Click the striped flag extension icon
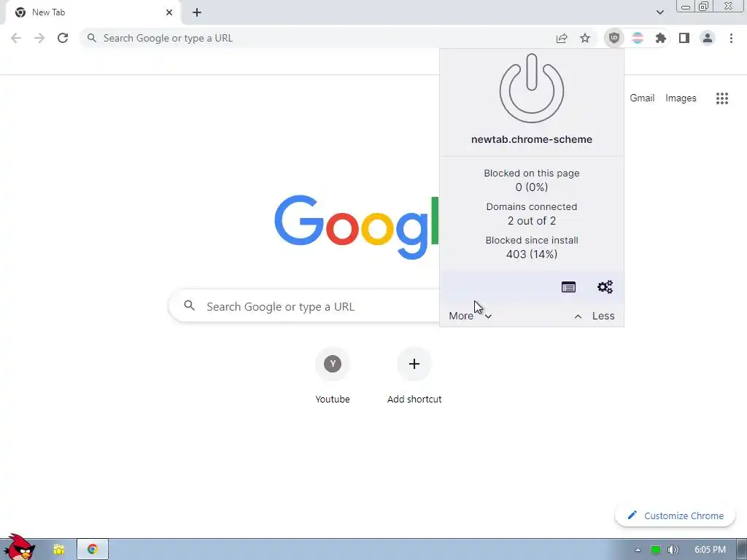 click(637, 38)
